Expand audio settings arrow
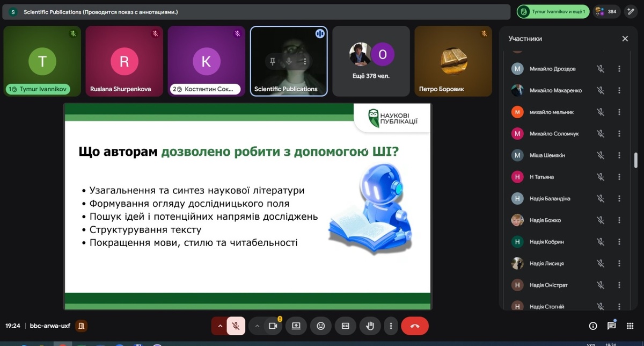This screenshot has height=346, width=644. coord(219,326)
